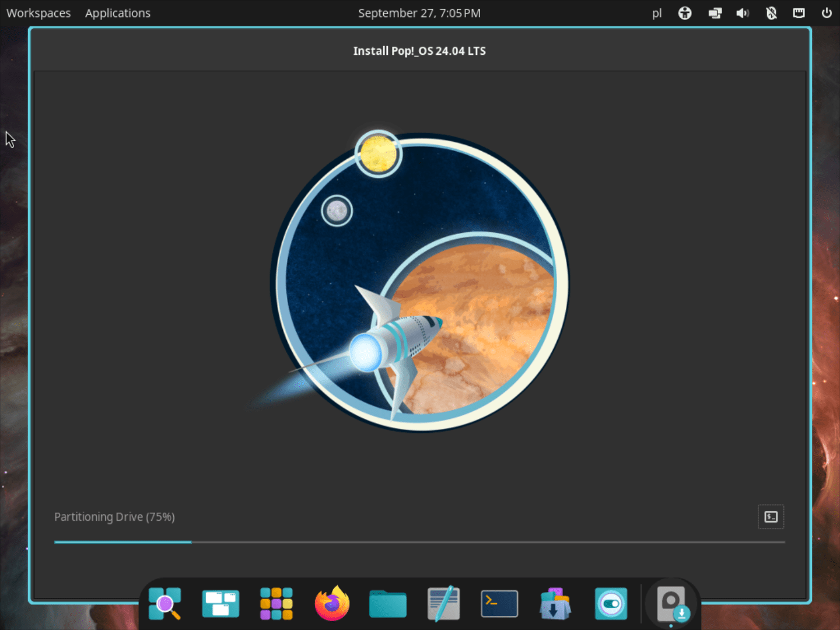Open the sound volume menu

[x=743, y=13]
